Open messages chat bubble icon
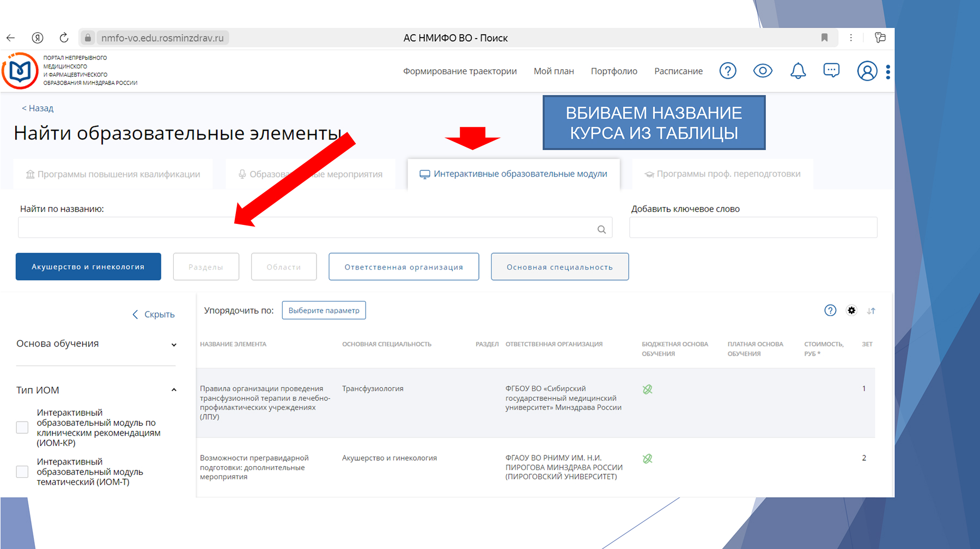The height and width of the screenshot is (549, 980). pos(831,70)
